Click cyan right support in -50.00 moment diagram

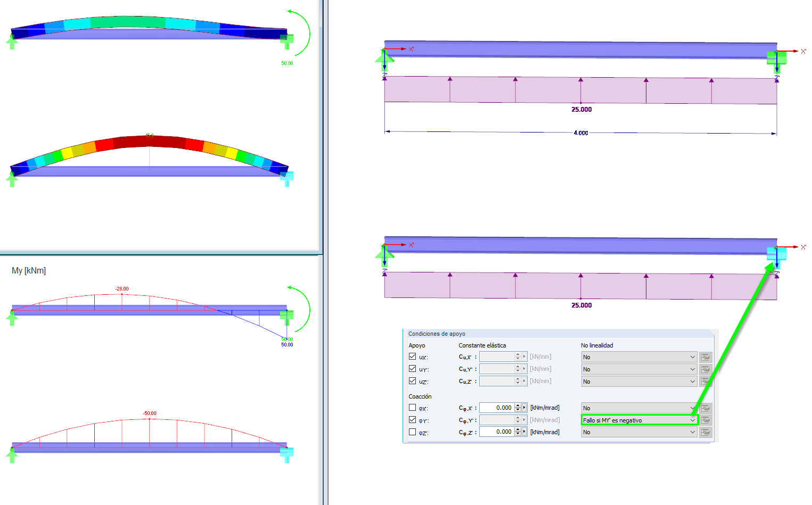coord(286,454)
